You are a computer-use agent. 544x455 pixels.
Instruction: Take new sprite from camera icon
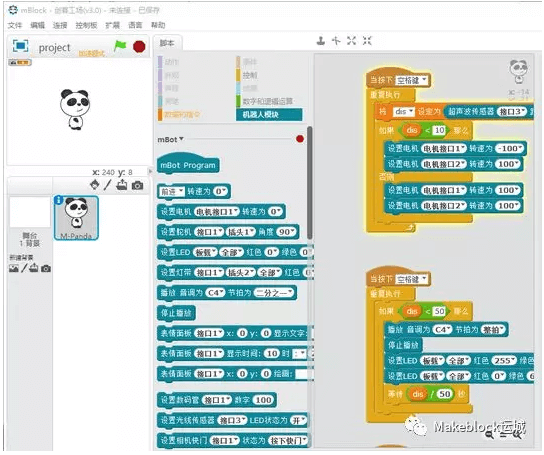pyautogui.click(x=137, y=185)
